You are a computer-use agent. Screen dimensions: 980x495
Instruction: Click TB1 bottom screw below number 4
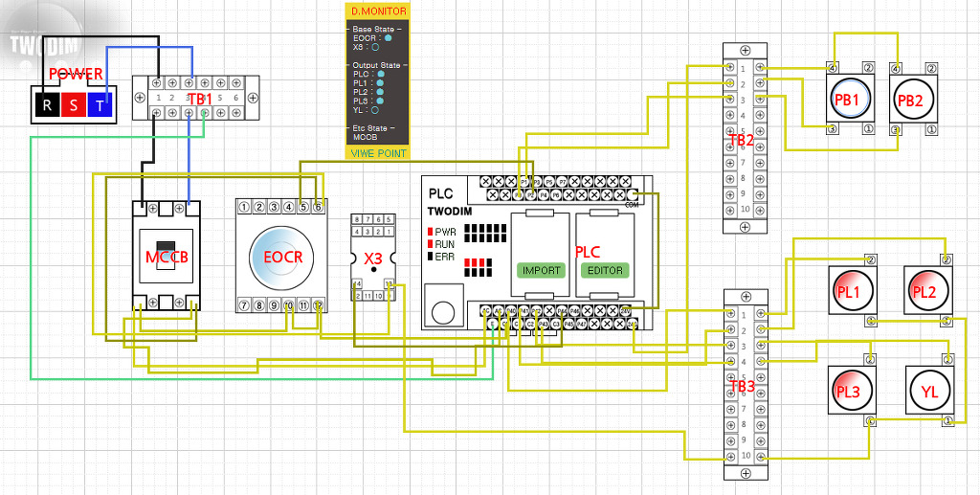click(204, 113)
